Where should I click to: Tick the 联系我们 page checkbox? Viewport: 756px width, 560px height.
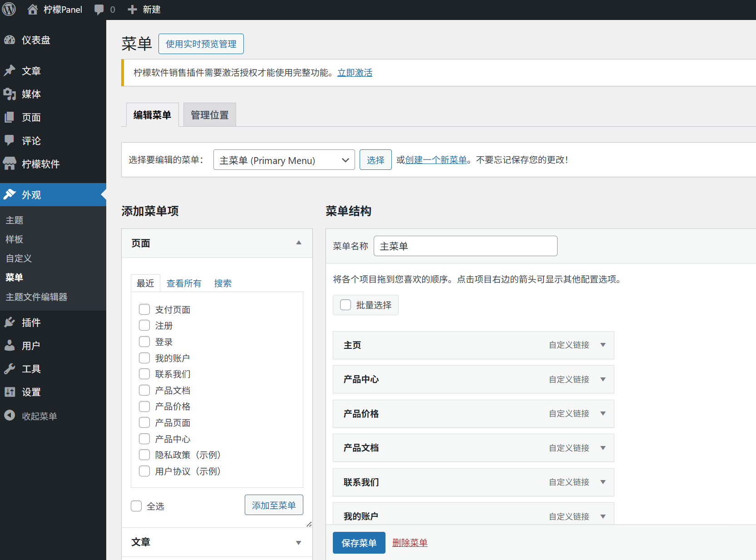point(144,374)
